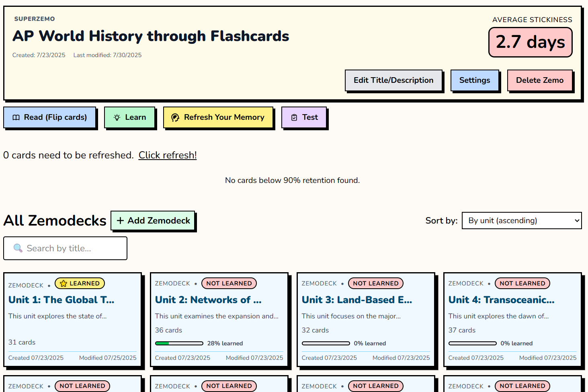Click 'This unit examines the expansion and...' text
This screenshot has height=392, width=588.
tap(217, 316)
